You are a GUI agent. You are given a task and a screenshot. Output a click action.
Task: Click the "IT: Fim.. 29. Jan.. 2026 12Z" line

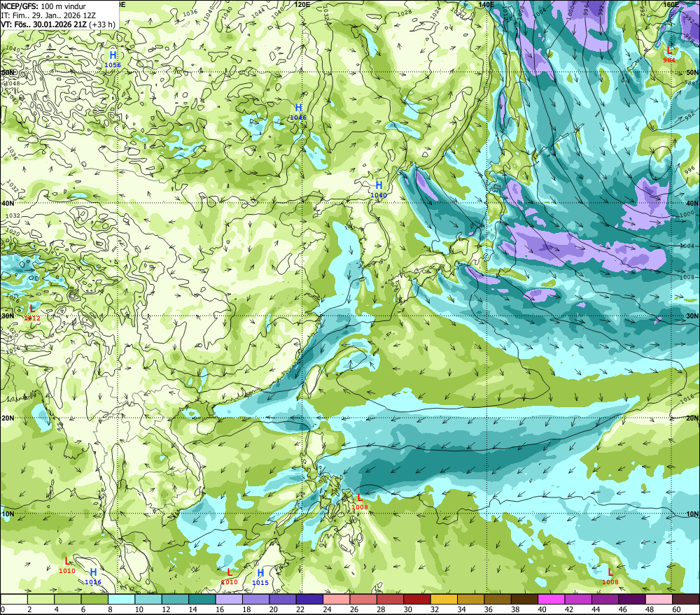click(x=48, y=15)
